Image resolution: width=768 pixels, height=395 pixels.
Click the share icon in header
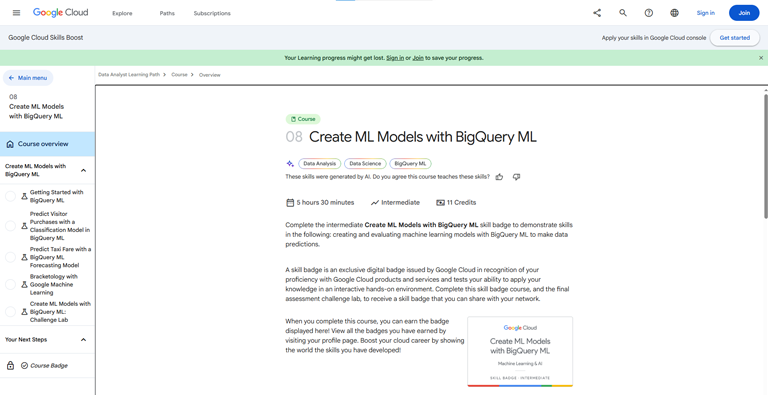click(x=597, y=13)
